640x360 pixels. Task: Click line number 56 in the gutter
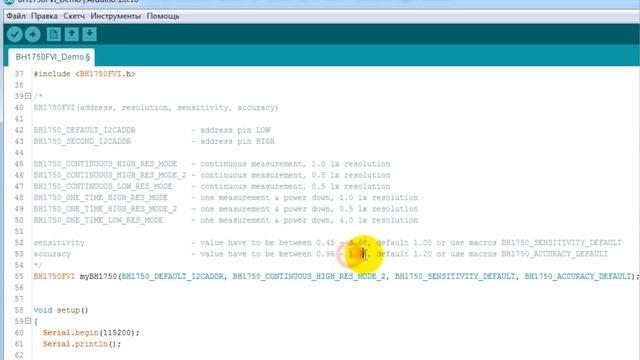19,288
